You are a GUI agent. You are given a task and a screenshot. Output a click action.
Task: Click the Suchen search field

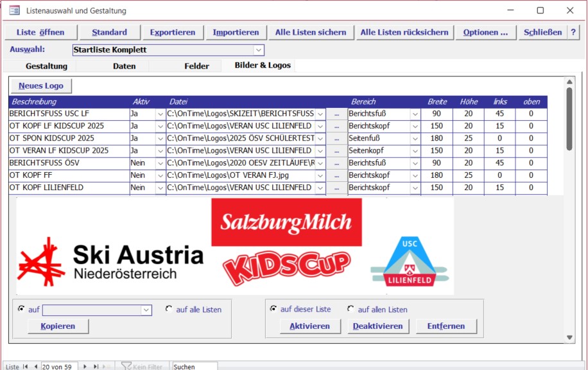pyautogui.click(x=195, y=367)
